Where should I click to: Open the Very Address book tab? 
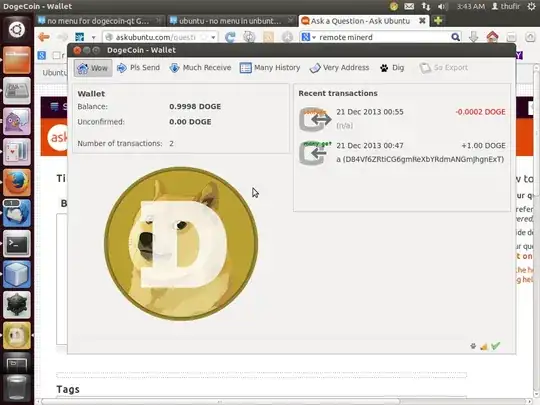(339, 68)
